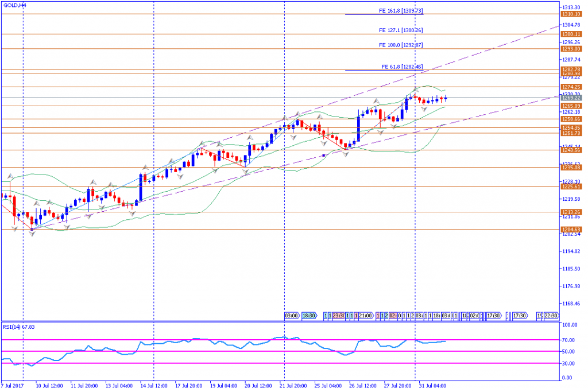Click the 21 Jul 20:00 time label

293,386
